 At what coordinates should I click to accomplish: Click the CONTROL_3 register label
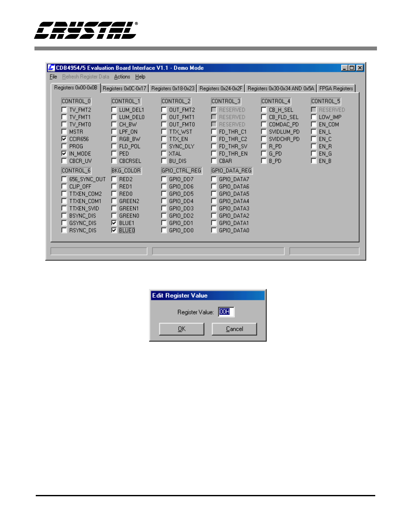[226, 101]
